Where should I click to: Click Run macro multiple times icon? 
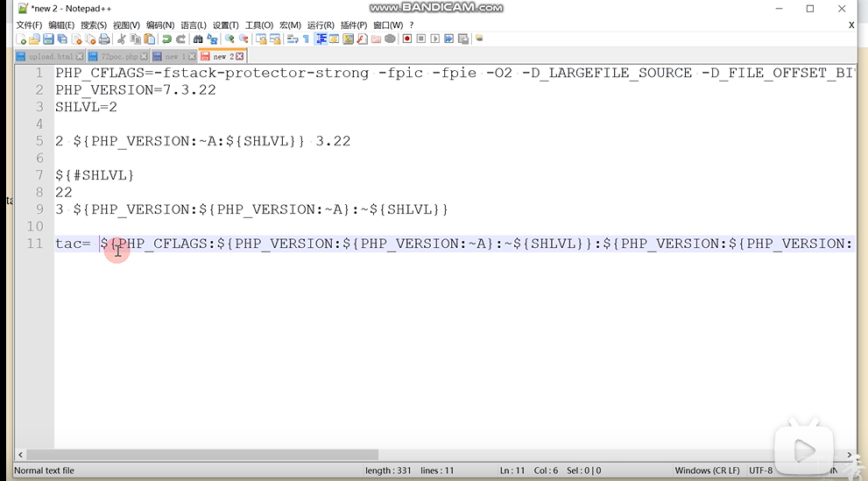pyautogui.click(x=449, y=39)
